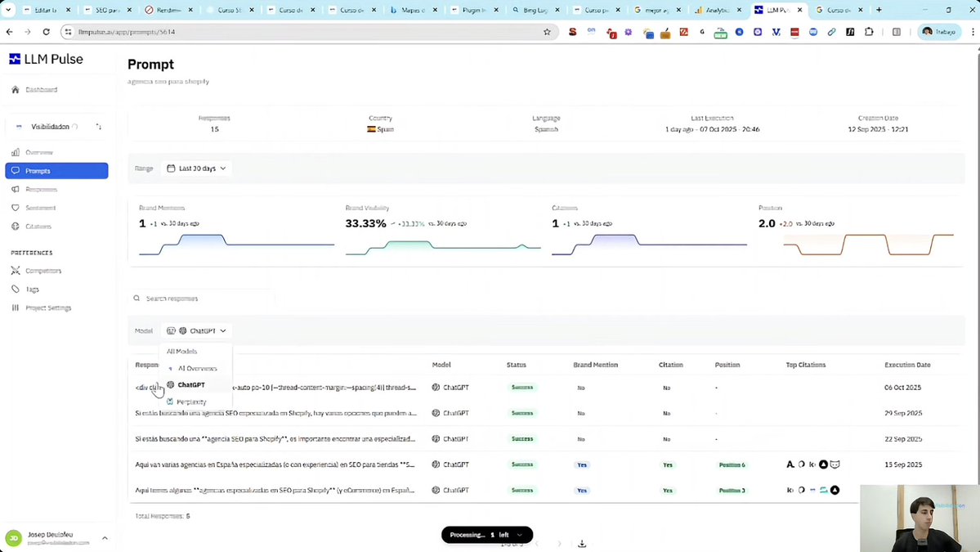Select All Models in model dropdown

click(182, 352)
